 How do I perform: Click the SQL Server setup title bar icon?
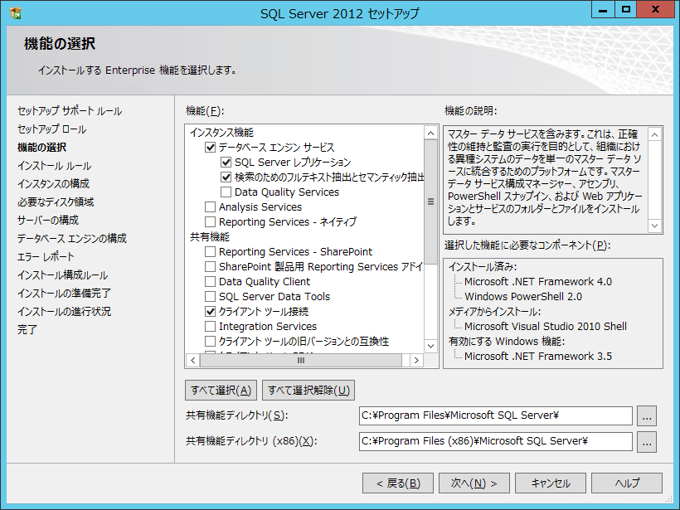15,13
